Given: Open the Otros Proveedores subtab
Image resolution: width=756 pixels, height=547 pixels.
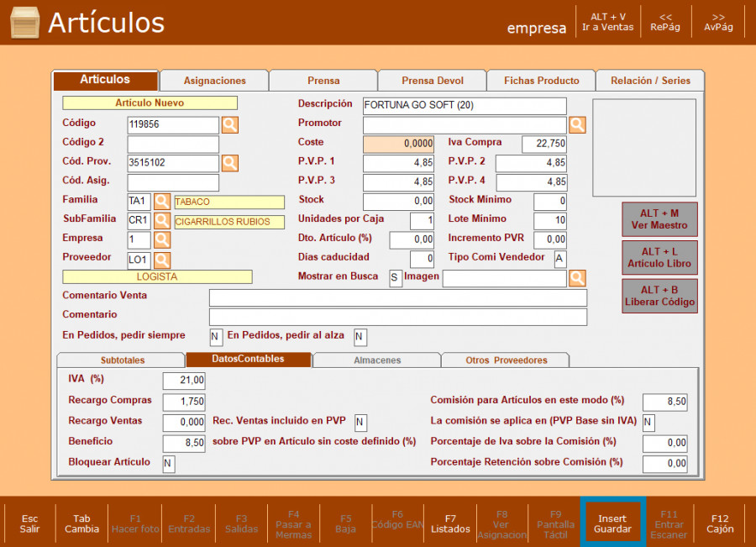Looking at the screenshot, I should [x=506, y=360].
